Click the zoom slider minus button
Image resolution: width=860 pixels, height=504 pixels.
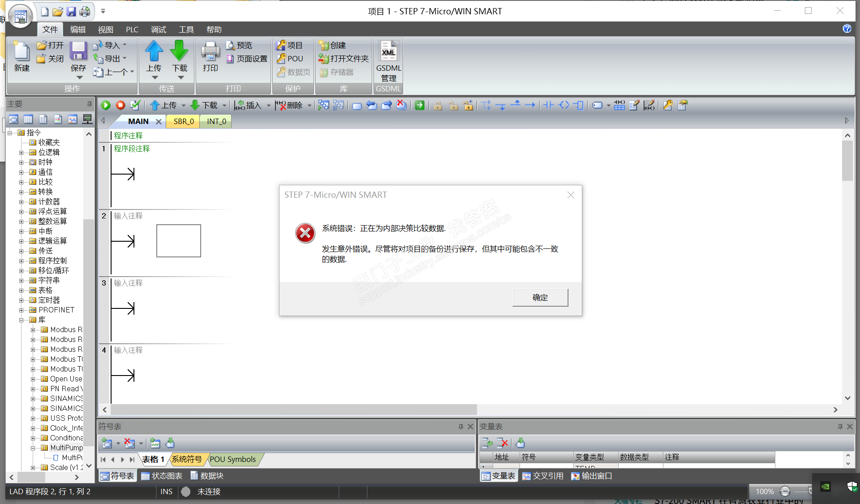click(x=785, y=491)
